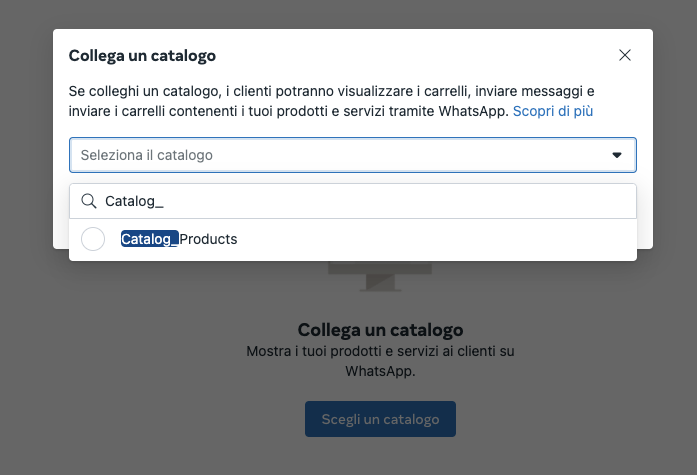Click the dropdown caret arrow
Image resolution: width=697 pixels, height=475 pixels.
(617, 155)
